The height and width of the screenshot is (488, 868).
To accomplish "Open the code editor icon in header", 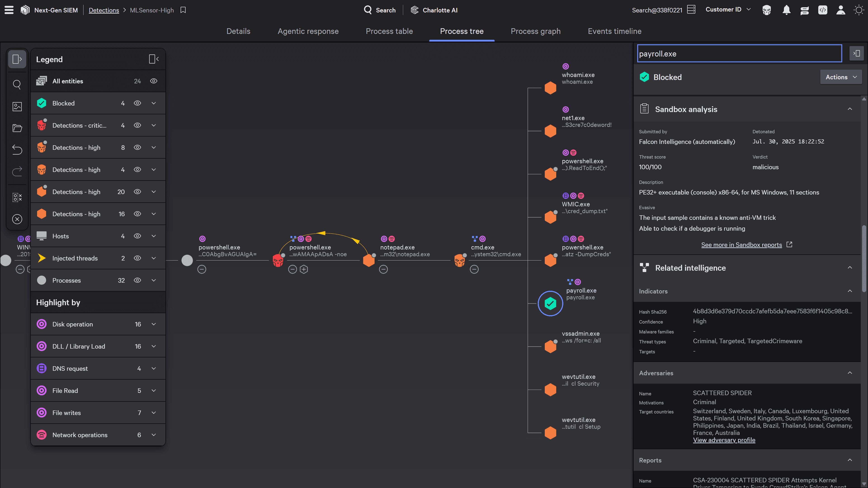I will point(823,10).
